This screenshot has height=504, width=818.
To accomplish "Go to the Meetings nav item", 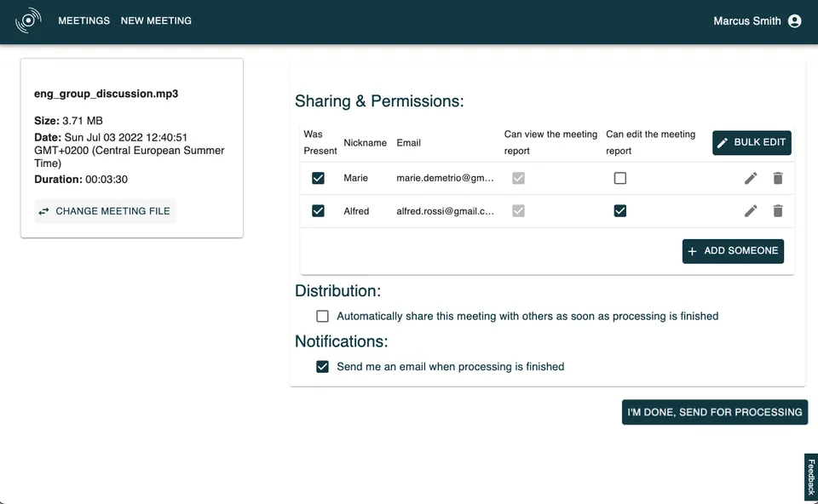I will coord(84,20).
